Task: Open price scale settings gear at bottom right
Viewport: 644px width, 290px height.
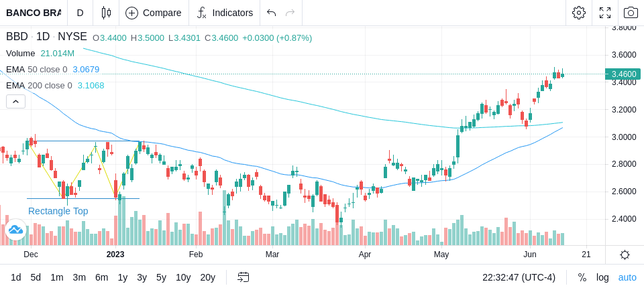Action: coord(625,255)
